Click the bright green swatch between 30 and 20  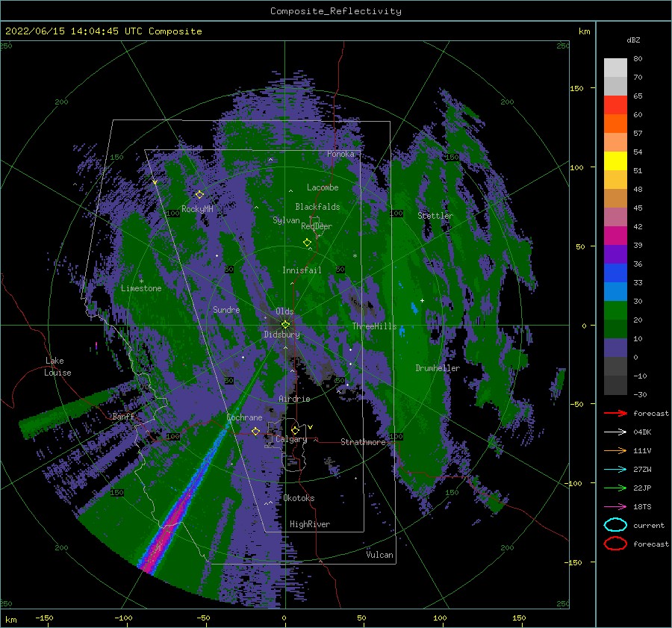615,311
